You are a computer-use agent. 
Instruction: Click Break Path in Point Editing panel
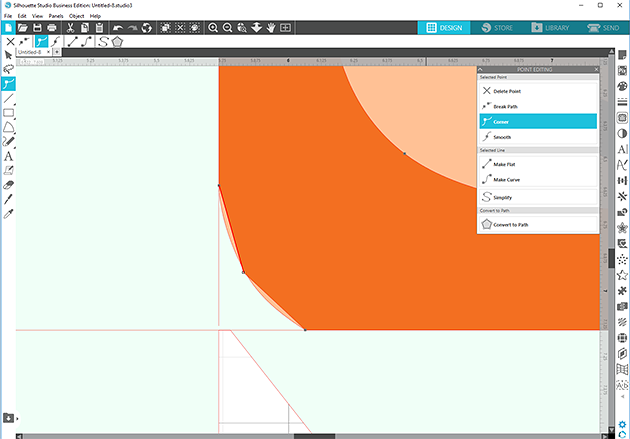click(538, 106)
